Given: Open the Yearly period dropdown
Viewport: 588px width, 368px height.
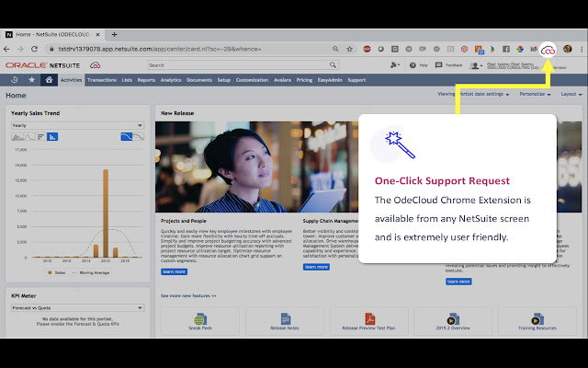Looking at the screenshot, I should (77, 125).
